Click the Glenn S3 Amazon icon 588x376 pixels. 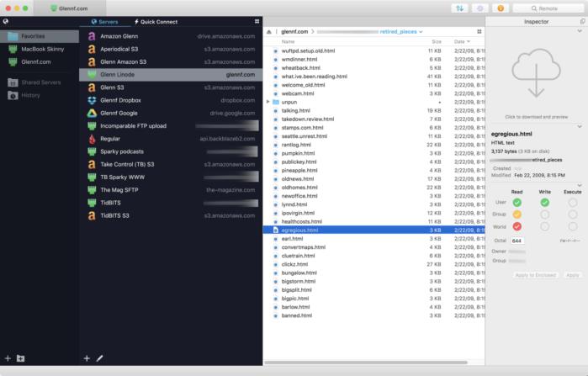(92, 87)
